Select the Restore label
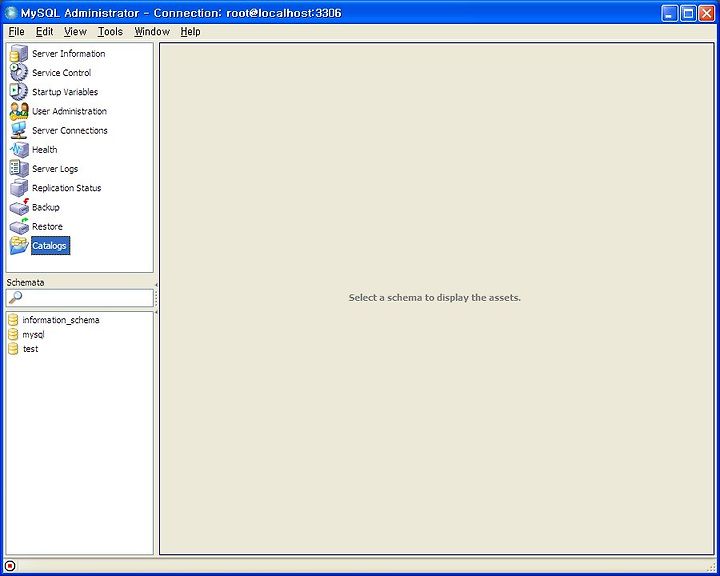720x576 pixels. [47, 226]
